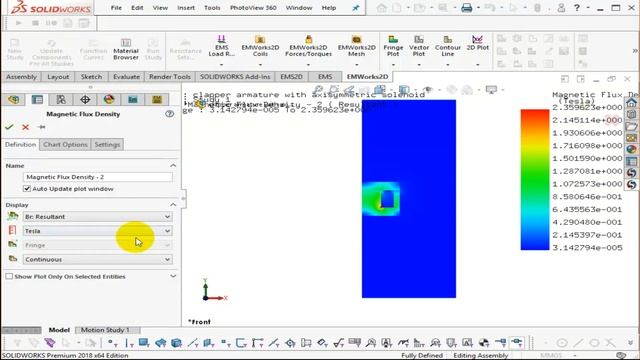Open the 2D Plot tool
The image size is (640, 360).
tap(478, 43)
